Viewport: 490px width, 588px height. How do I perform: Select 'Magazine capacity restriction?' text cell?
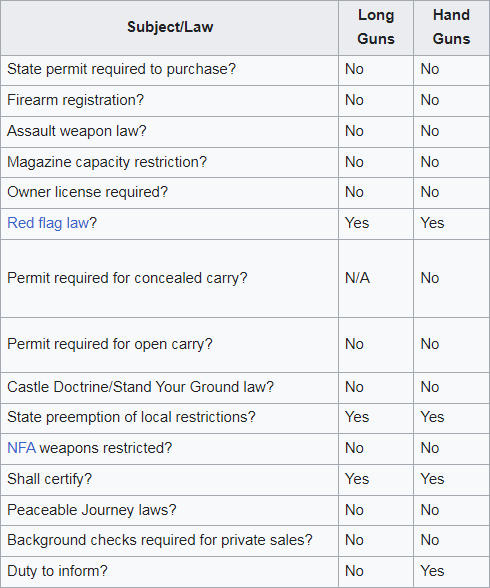170,162
